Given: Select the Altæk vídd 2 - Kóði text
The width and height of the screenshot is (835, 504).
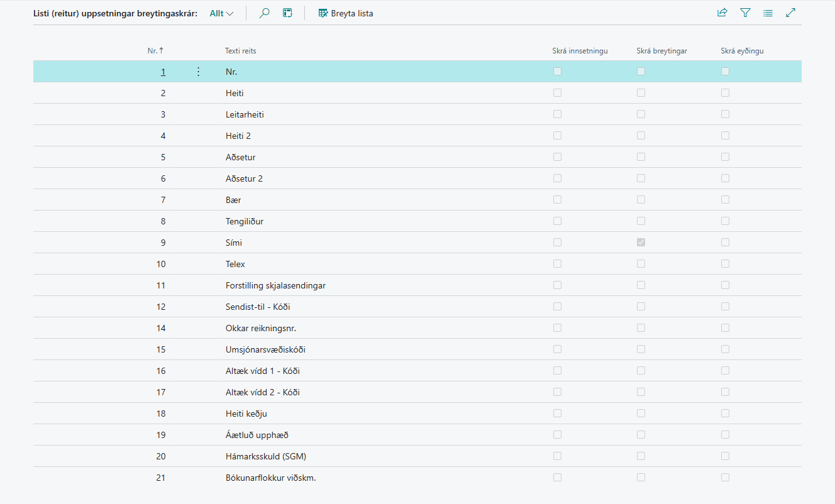Looking at the screenshot, I should 263,392.
